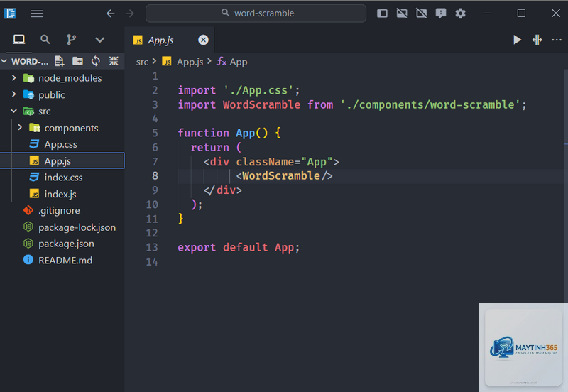Open index.css in the file tree

[62, 177]
